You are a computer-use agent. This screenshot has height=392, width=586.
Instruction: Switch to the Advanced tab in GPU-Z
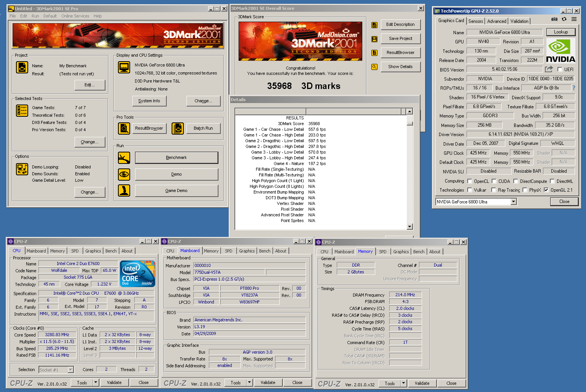pos(497,21)
